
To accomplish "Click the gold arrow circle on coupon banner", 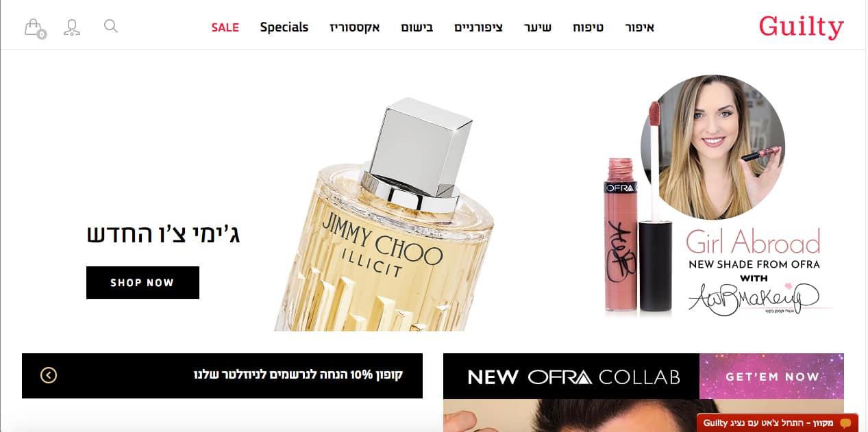I will pyautogui.click(x=49, y=375).
